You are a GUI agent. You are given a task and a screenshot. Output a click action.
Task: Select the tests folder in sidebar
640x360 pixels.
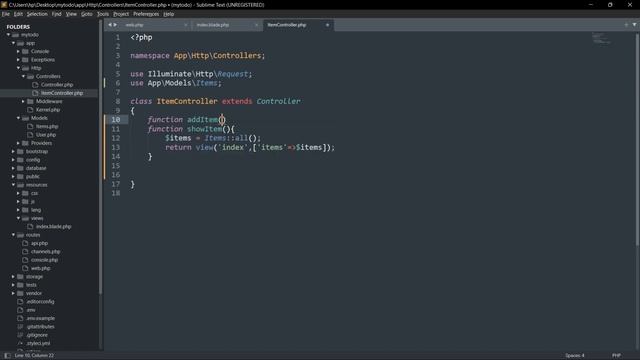[31, 285]
